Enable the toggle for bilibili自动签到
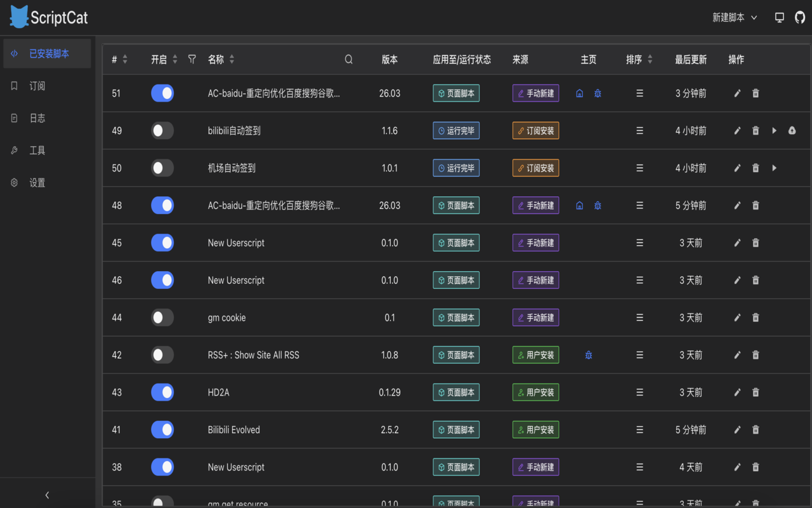The height and width of the screenshot is (508, 812). tap(162, 130)
